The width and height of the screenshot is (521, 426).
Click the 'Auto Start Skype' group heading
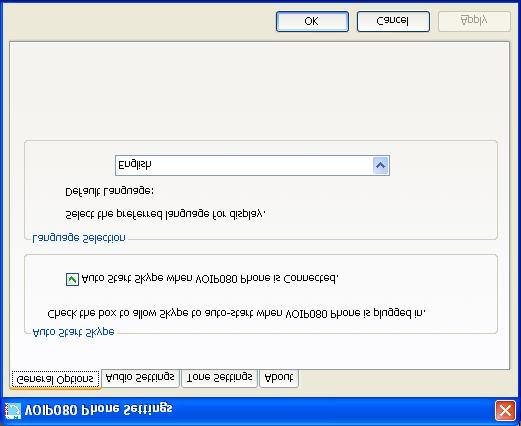tap(73, 333)
